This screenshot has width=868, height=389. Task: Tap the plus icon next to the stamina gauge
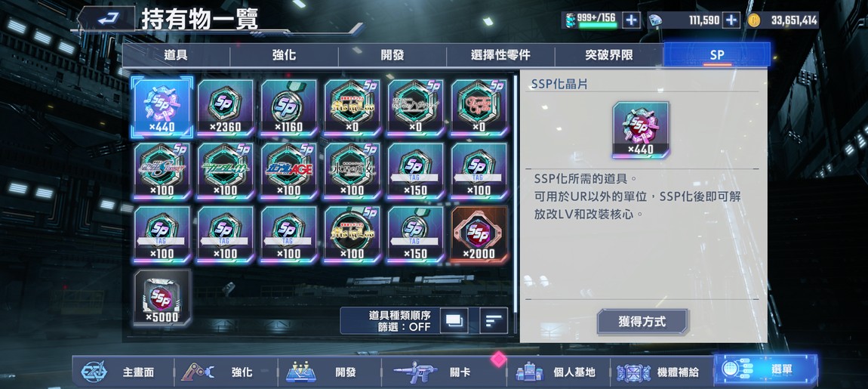(x=631, y=20)
